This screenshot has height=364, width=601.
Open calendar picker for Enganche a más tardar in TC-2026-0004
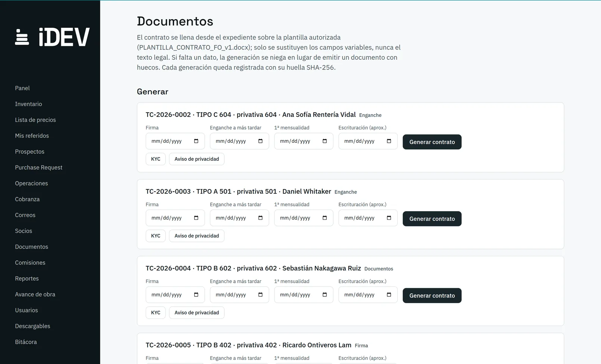tap(260, 295)
